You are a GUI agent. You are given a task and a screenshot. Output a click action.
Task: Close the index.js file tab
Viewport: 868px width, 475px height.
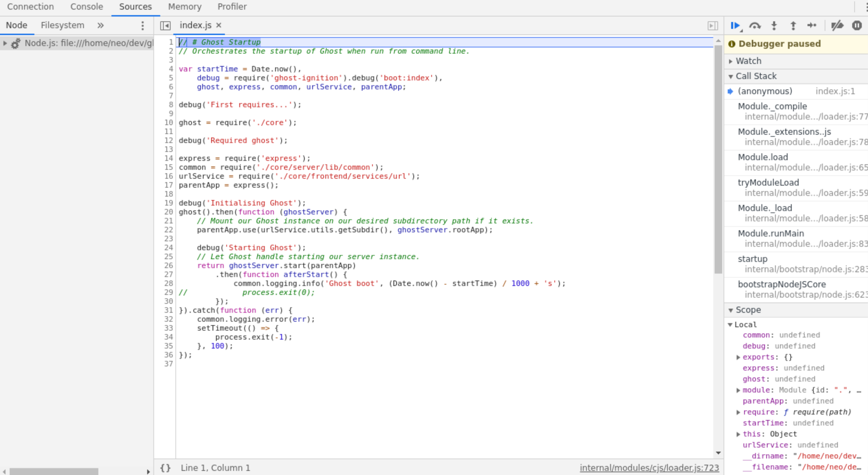point(219,25)
